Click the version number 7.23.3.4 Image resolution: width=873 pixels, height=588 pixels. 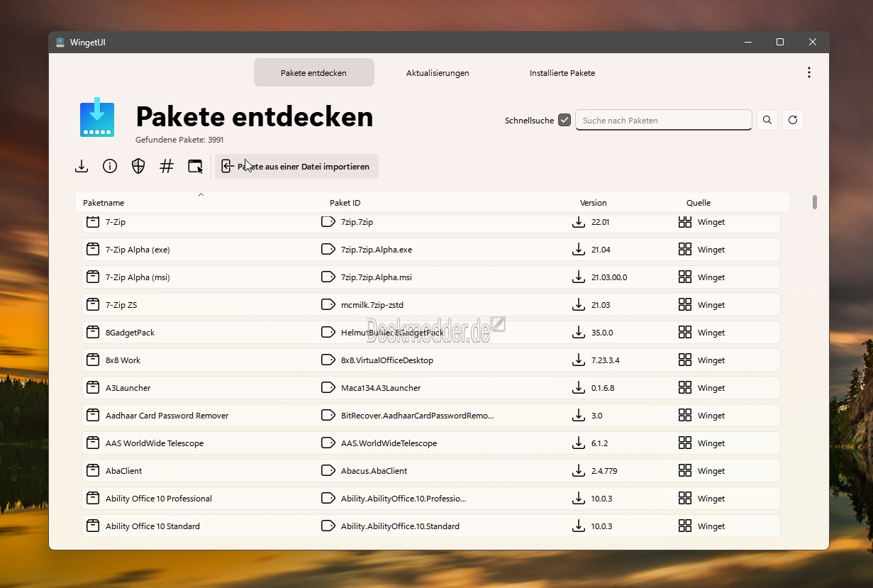pos(606,360)
